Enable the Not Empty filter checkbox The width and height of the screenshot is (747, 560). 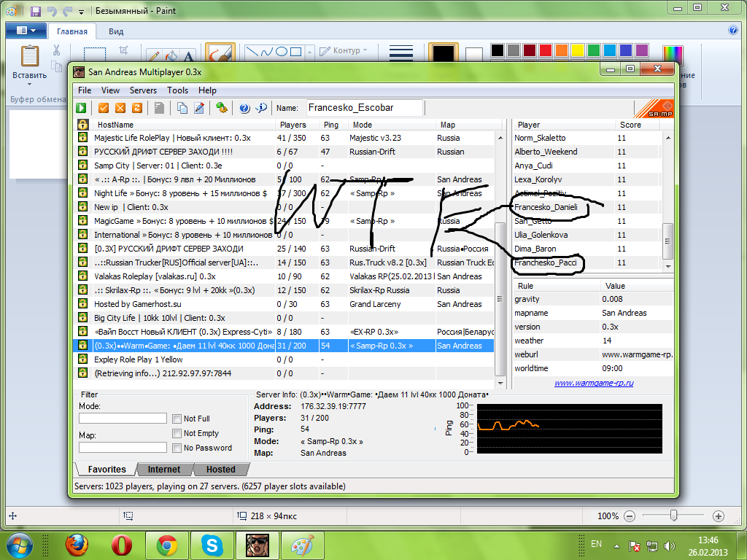pyautogui.click(x=177, y=433)
